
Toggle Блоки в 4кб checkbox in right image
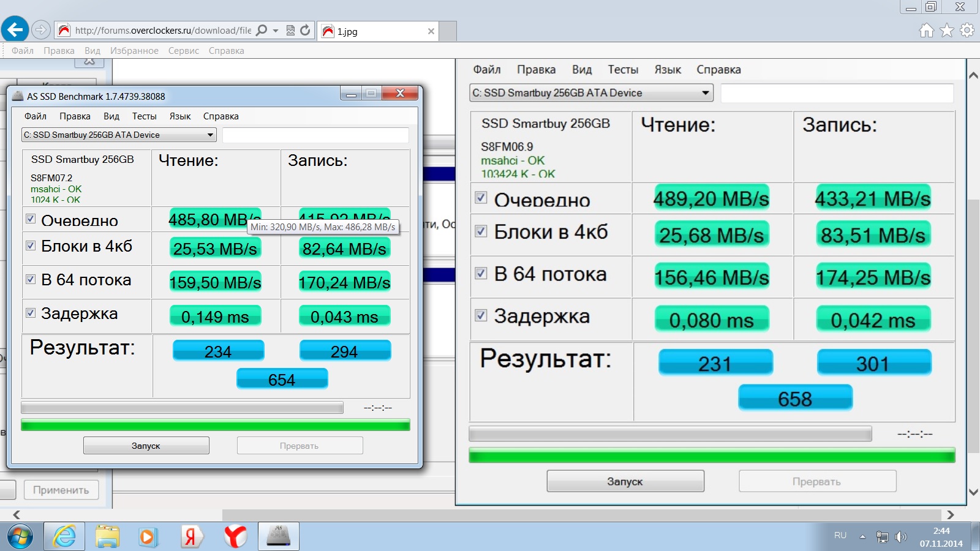(x=481, y=231)
